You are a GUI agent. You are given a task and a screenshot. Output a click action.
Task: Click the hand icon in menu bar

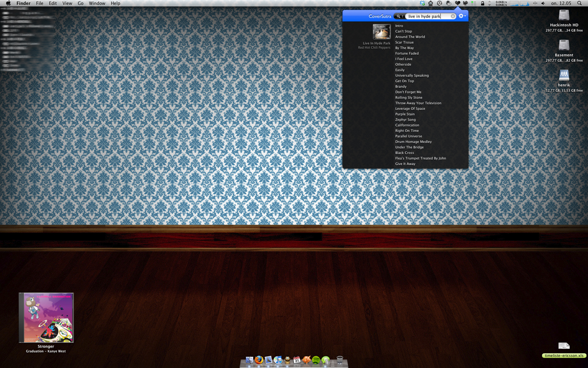[449, 3]
